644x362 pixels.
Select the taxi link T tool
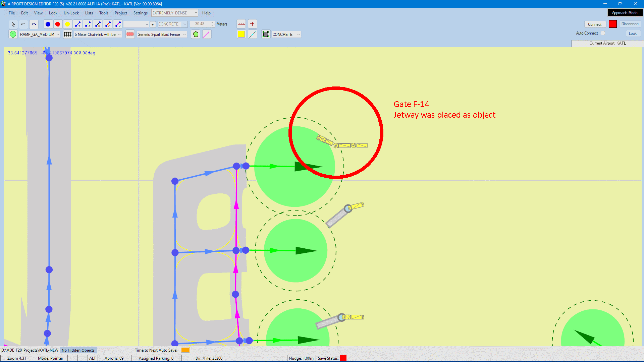click(77, 24)
